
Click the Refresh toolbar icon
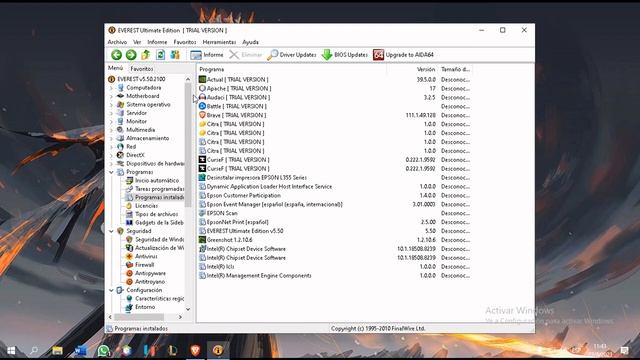[x=160, y=55]
